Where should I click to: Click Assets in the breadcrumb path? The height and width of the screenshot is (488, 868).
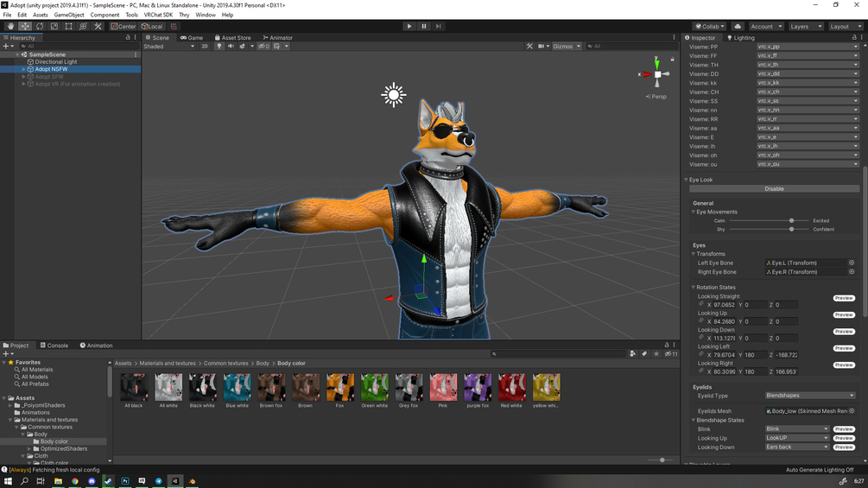[123, 364]
